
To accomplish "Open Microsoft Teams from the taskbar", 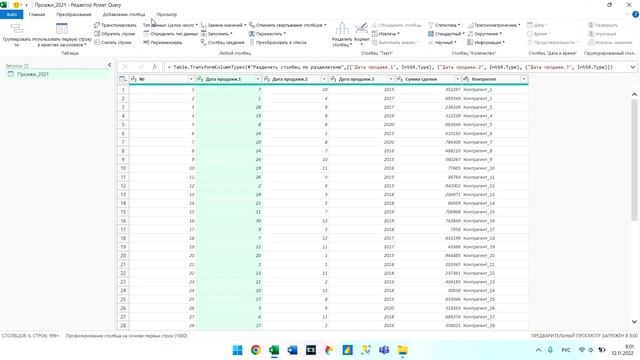I will point(384,350).
